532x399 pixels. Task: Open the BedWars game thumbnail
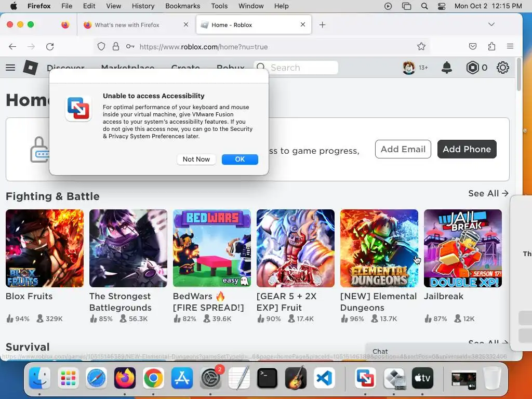212,248
